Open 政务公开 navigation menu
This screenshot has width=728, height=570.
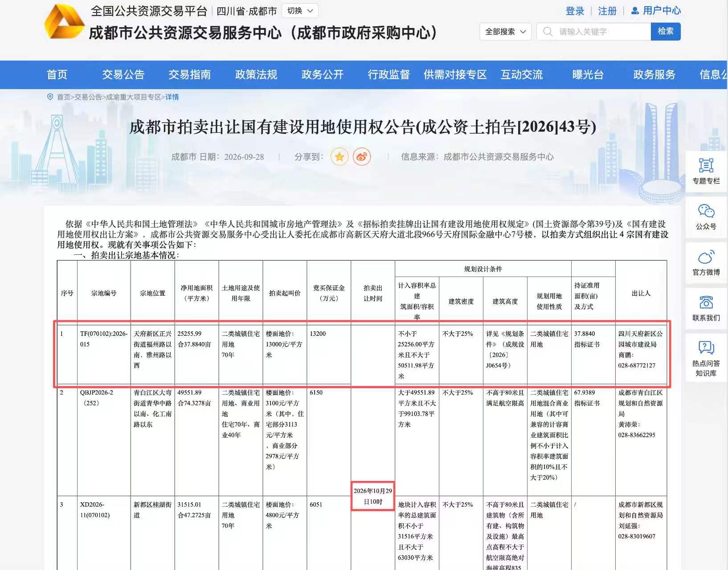pos(322,74)
